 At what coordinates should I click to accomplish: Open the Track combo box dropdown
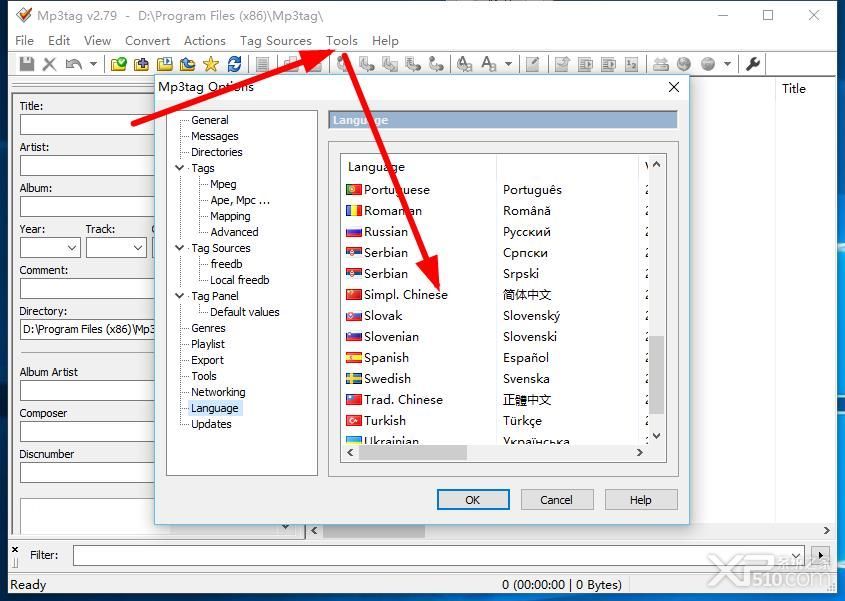138,248
